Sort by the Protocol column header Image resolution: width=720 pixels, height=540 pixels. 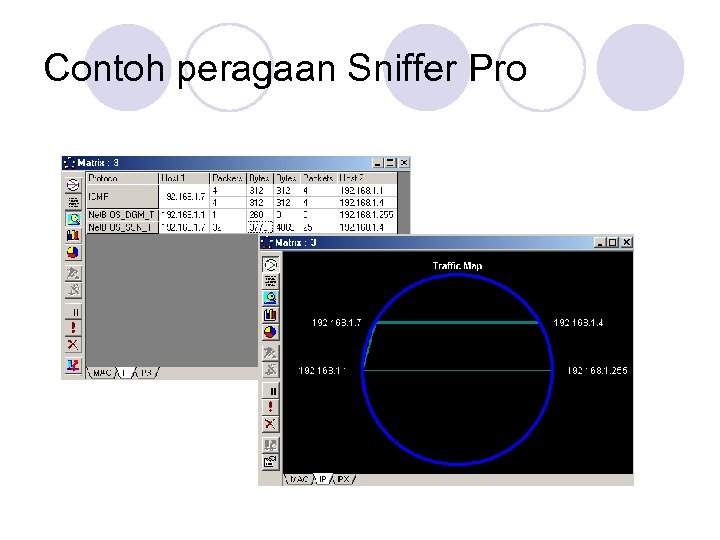pyautogui.click(x=122, y=178)
